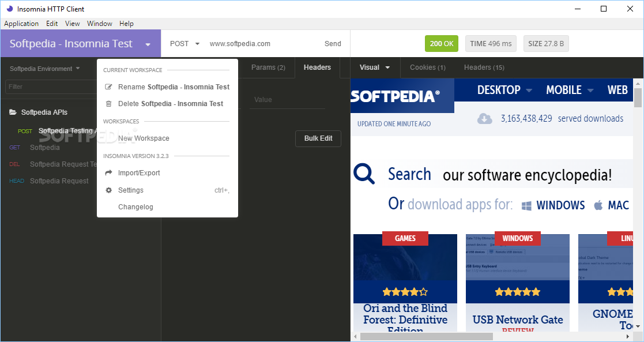Click the GAMES category tag
Image resolution: width=644 pixels, height=342 pixels.
[x=405, y=238]
